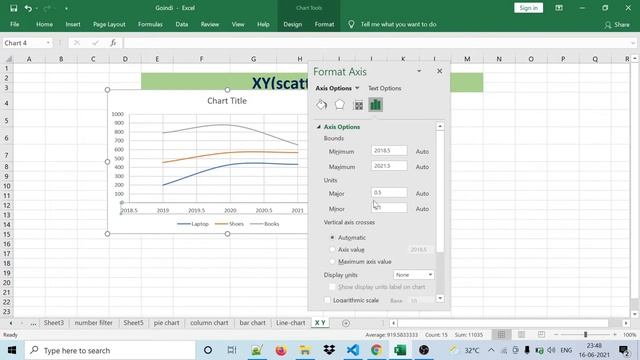Image resolution: width=640 pixels, height=360 pixels.
Task: Select the Effects pentagon icon
Action: [x=340, y=105]
